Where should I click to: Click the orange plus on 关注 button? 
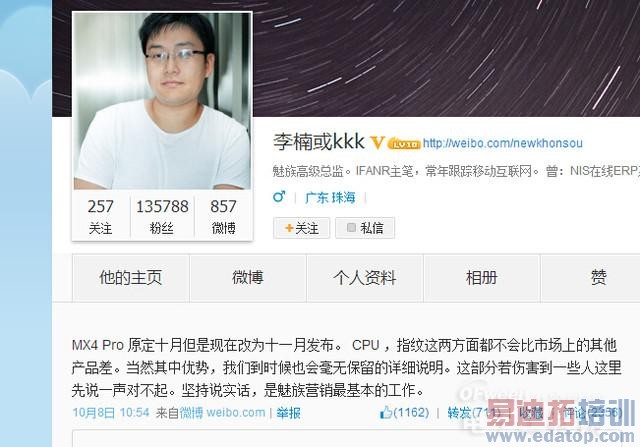[289, 228]
